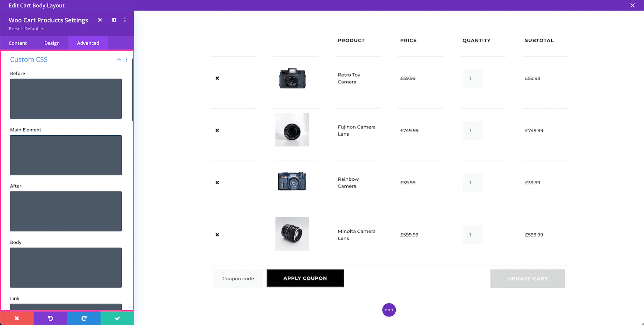Save settings with the green checkmark icon

(117, 318)
